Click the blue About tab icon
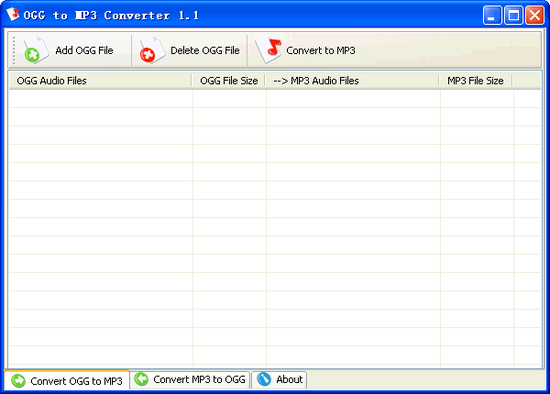550x394 pixels. 264,379
